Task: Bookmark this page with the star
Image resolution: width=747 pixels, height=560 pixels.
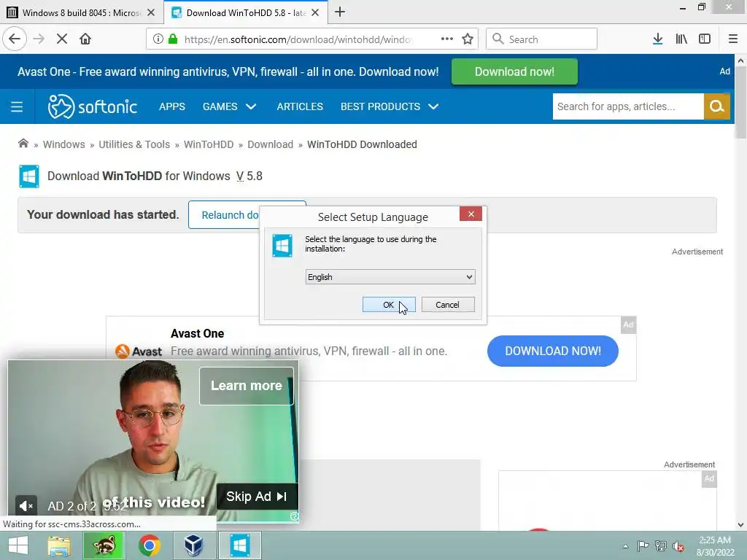Action: click(468, 39)
